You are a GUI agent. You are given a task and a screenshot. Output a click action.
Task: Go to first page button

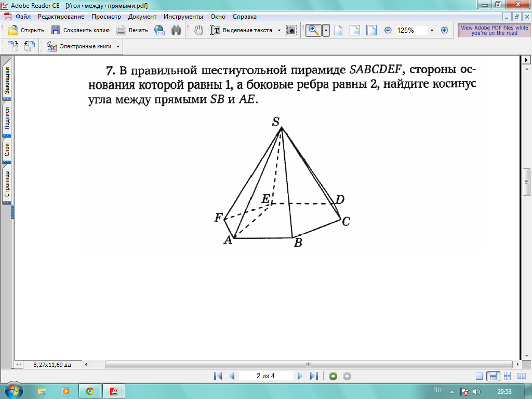pos(218,376)
